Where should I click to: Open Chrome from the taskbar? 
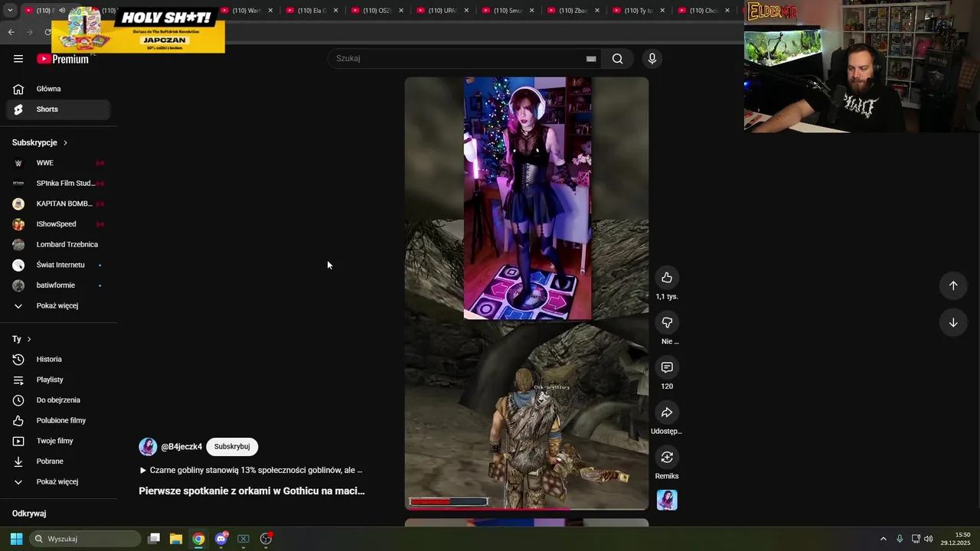pyautogui.click(x=198, y=539)
